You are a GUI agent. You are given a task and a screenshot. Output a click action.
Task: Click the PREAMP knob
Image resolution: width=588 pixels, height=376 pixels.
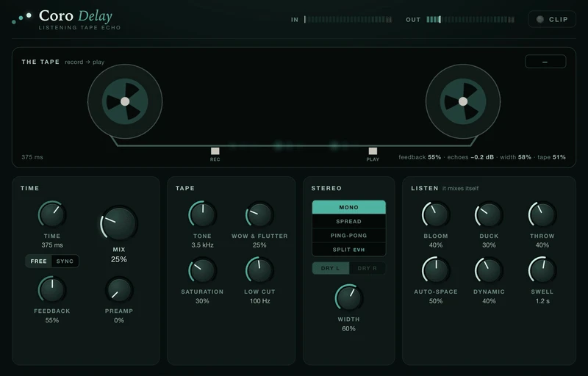point(119,289)
